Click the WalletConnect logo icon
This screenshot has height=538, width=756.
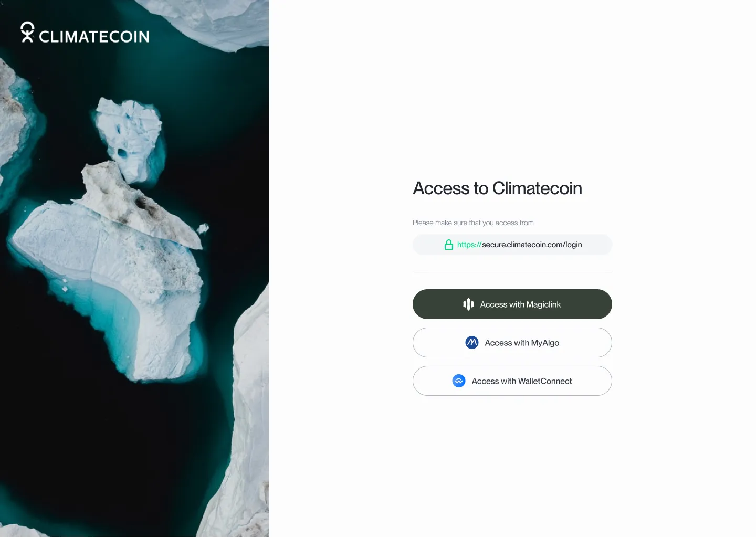pyautogui.click(x=459, y=381)
